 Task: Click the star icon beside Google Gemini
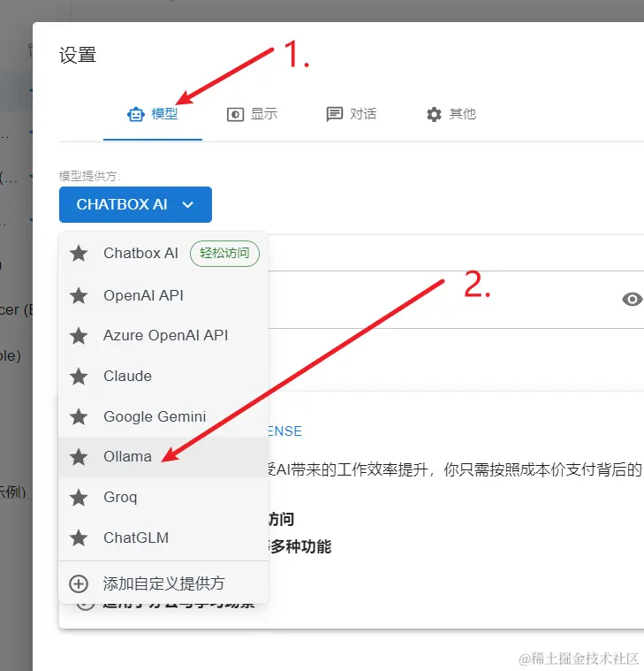click(79, 416)
